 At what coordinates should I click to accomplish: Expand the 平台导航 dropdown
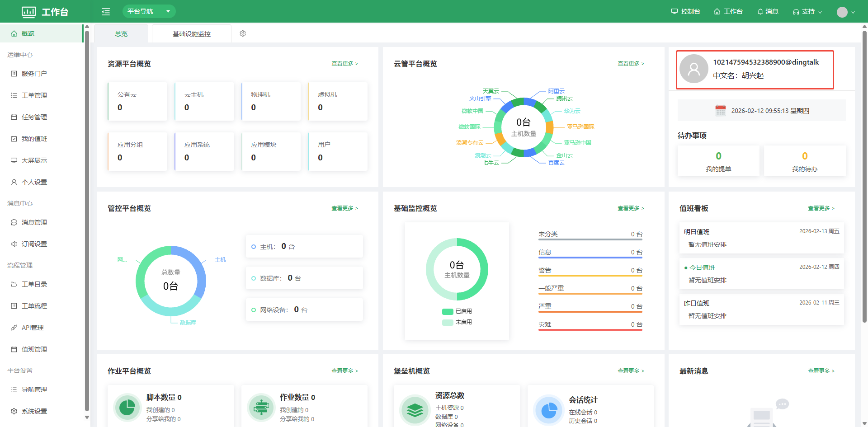pyautogui.click(x=149, y=11)
